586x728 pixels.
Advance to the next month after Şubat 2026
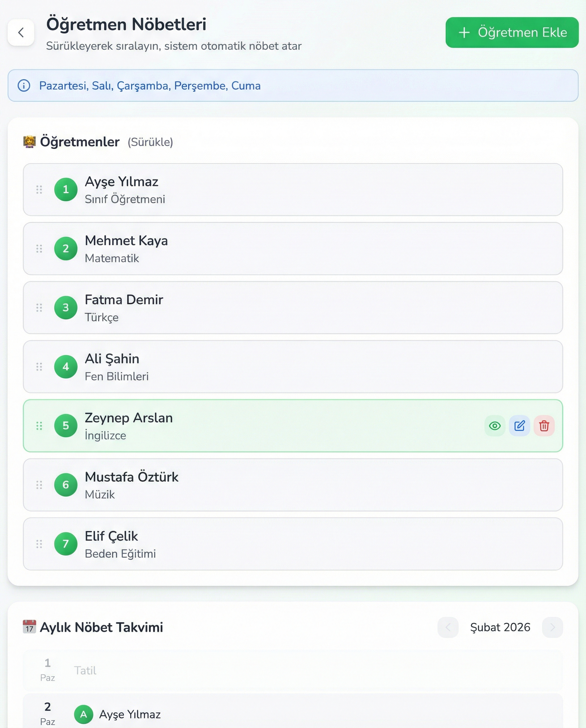click(x=552, y=627)
